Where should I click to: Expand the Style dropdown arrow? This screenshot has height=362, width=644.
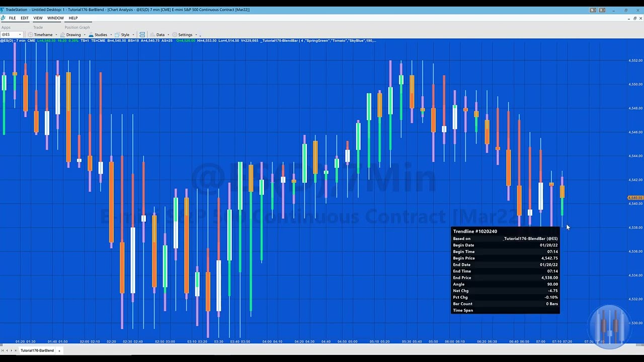point(133,35)
